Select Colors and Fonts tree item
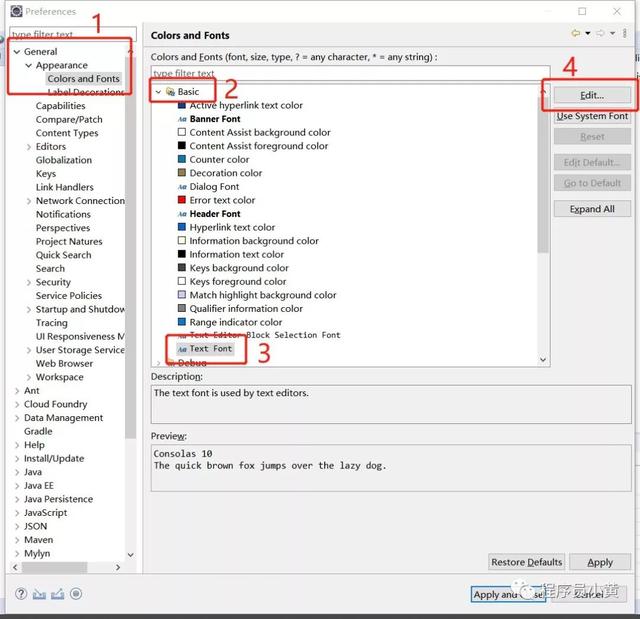 [84, 79]
